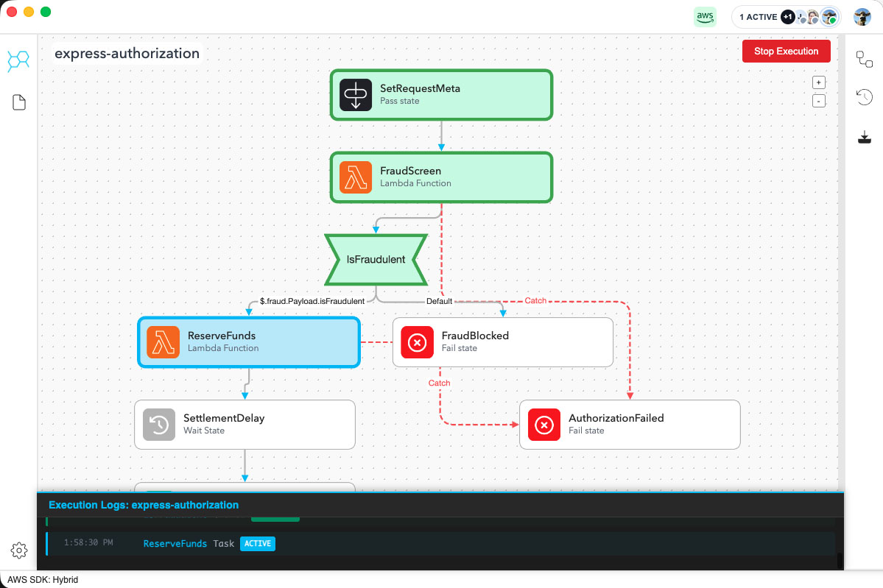
Task: Select the IsFraudulent choice node
Action: click(376, 259)
